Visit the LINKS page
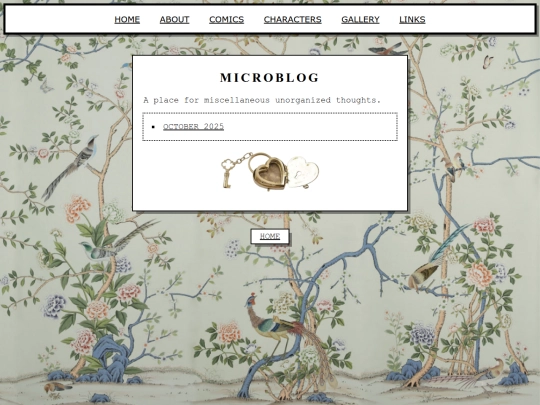The width and height of the screenshot is (540, 405). click(x=412, y=20)
